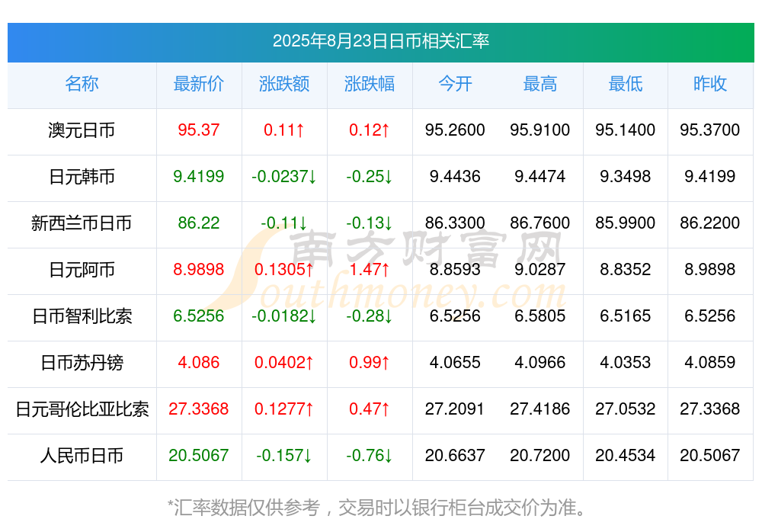
Task: Click change amount -0.11↓ for 新西兰币日币
Action: coord(284,223)
